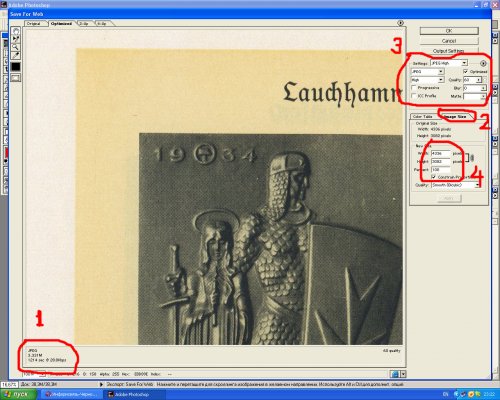Select the Slice Select tool

pyautogui.click(x=16, y=39)
